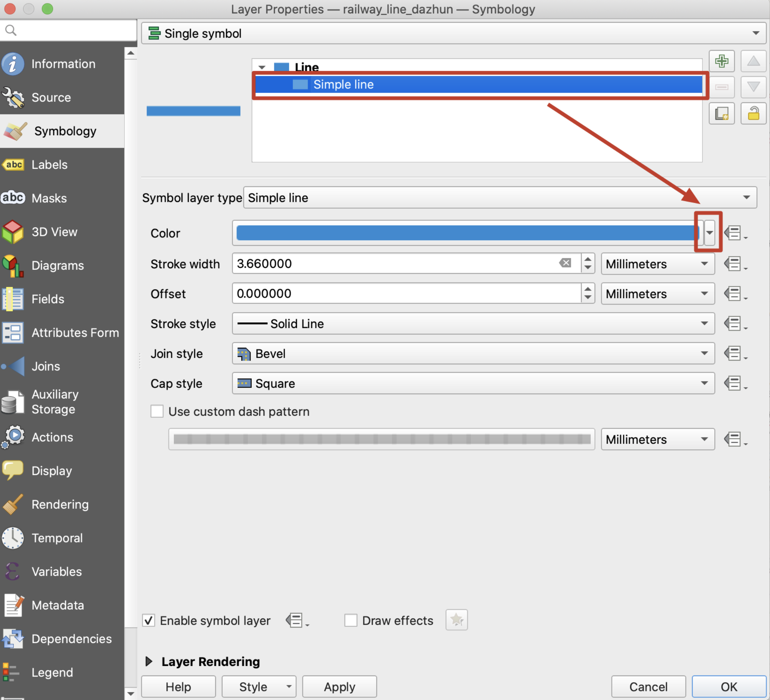Click the lock layer icon
Viewport: 770px width, 700px height.
[753, 113]
